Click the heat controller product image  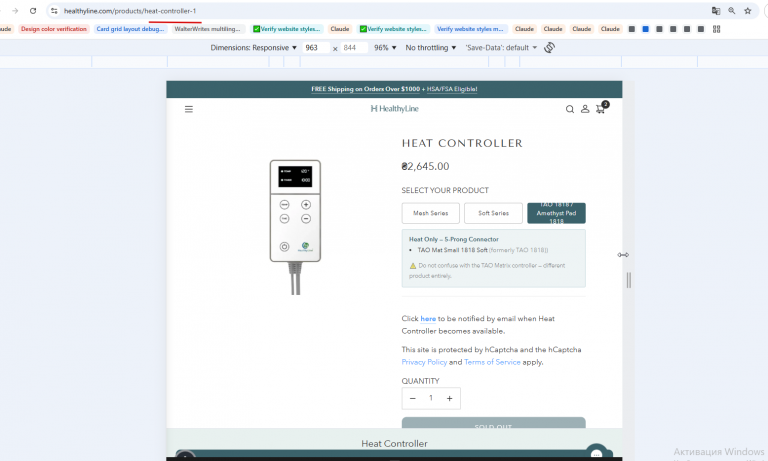pos(295,227)
